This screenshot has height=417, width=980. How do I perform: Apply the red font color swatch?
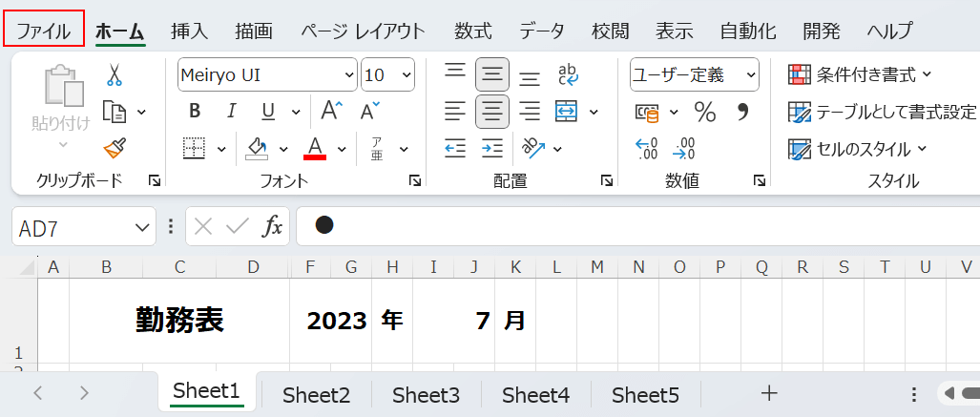315,148
